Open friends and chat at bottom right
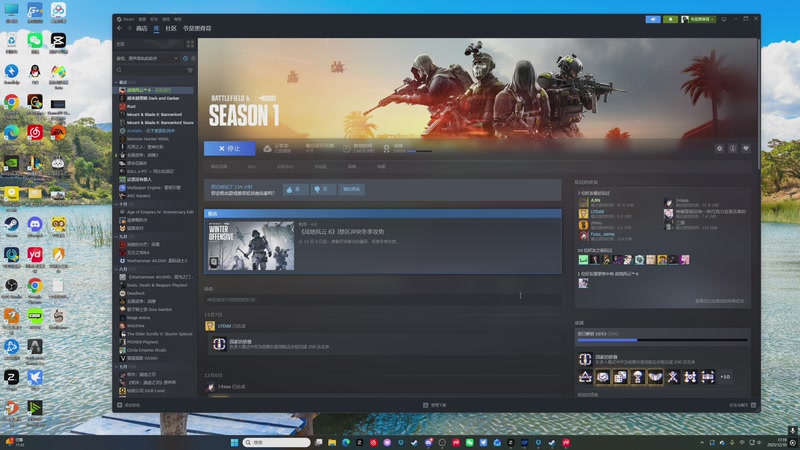 point(742,405)
